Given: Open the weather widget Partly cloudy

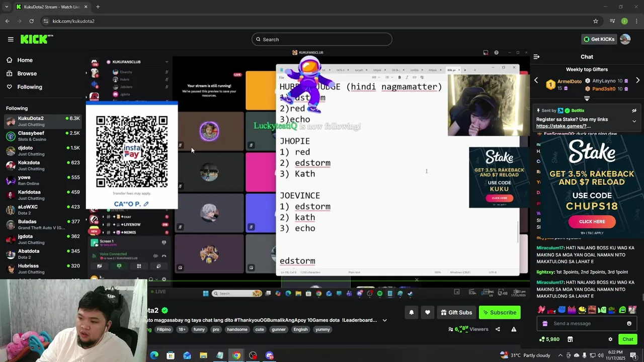Looking at the screenshot, I should (x=525, y=355).
